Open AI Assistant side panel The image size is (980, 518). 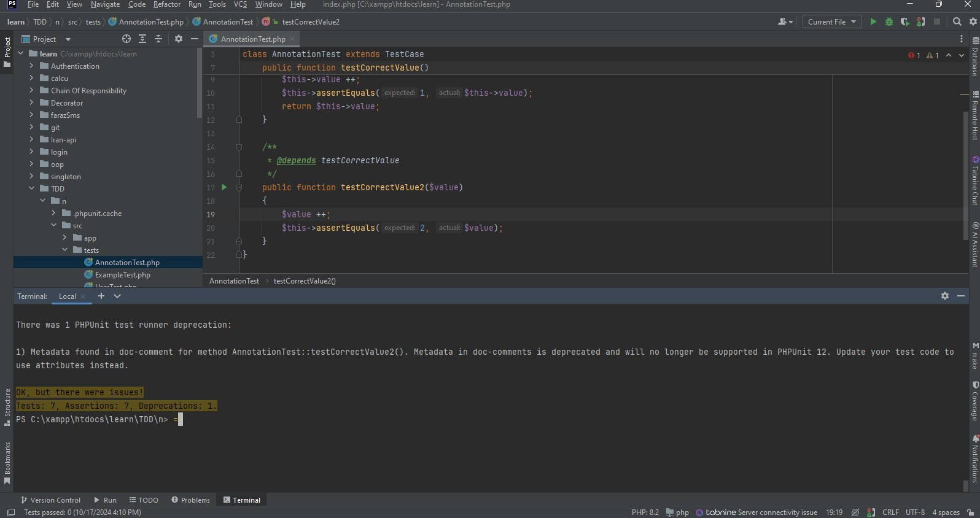tap(974, 244)
